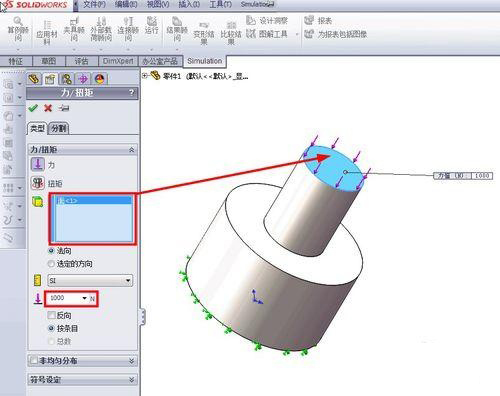Select the 分割 split tab
Screen dimensions: 500x396
tap(59, 128)
